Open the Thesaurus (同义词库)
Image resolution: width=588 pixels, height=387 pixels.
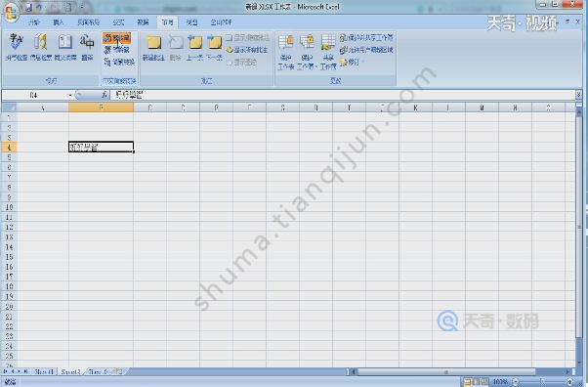[64, 47]
